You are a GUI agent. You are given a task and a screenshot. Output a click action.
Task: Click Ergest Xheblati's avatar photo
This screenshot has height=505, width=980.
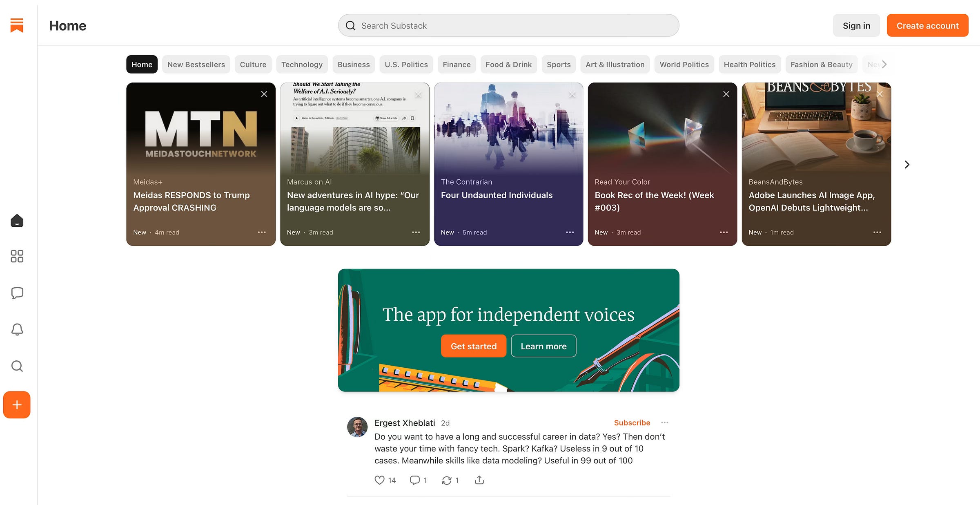357,427
